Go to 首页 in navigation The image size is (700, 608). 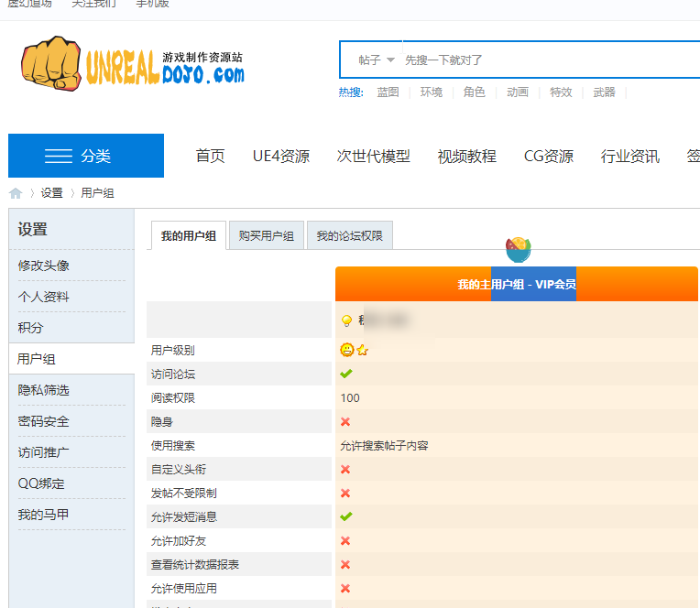click(210, 157)
